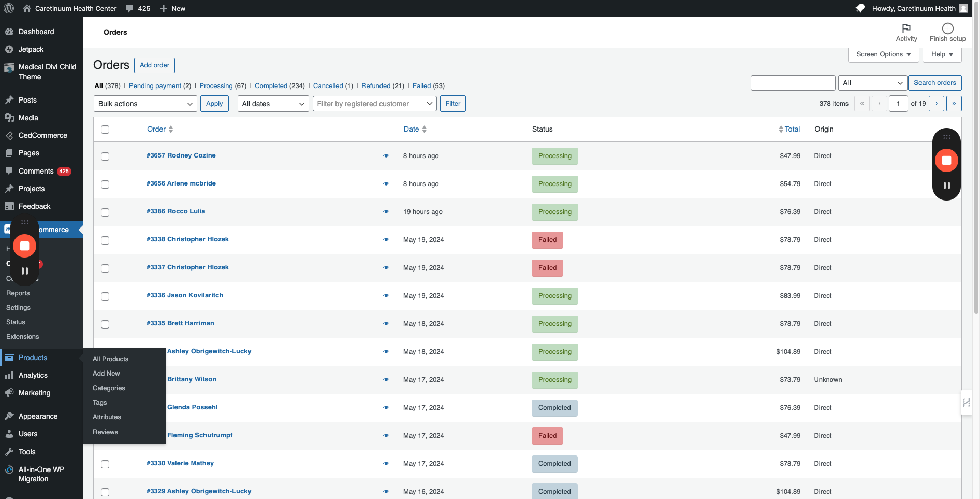980x499 pixels.
Task: Preview Brittany Wilson order eye icon
Action: pyautogui.click(x=386, y=379)
